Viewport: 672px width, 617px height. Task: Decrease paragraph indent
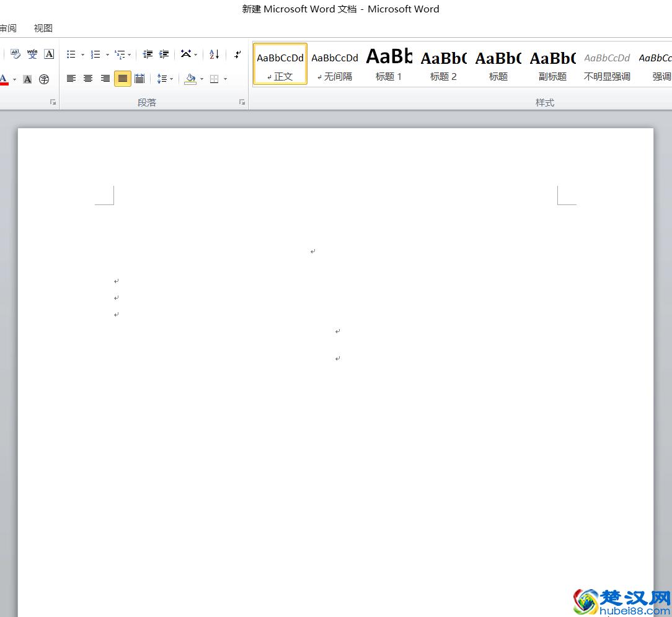coord(148,55)
